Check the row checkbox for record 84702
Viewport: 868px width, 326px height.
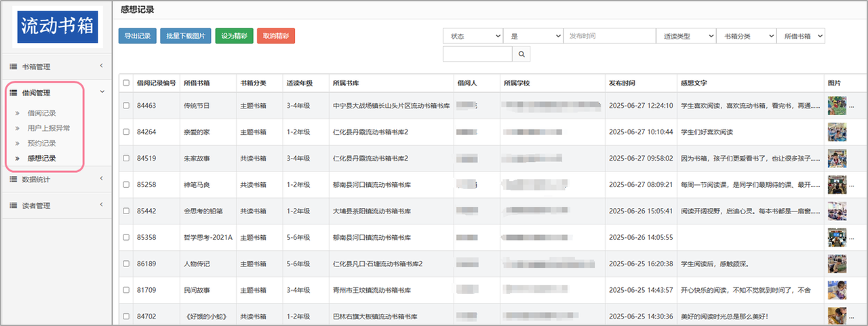click(126, 316)
